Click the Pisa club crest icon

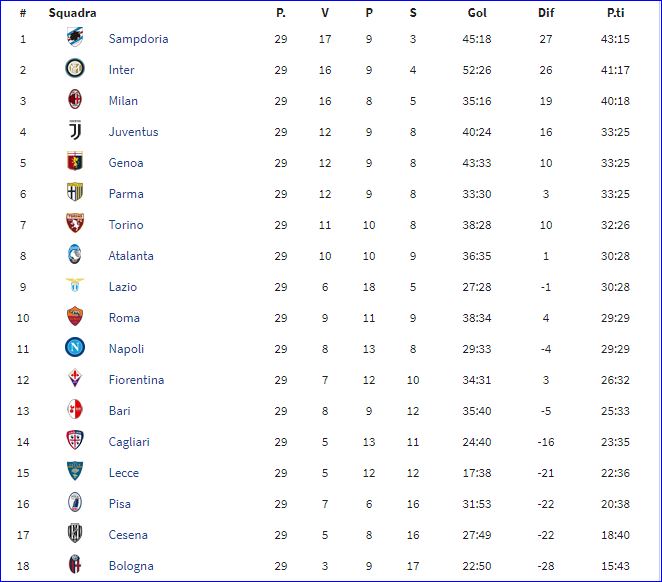coord(75,502)
